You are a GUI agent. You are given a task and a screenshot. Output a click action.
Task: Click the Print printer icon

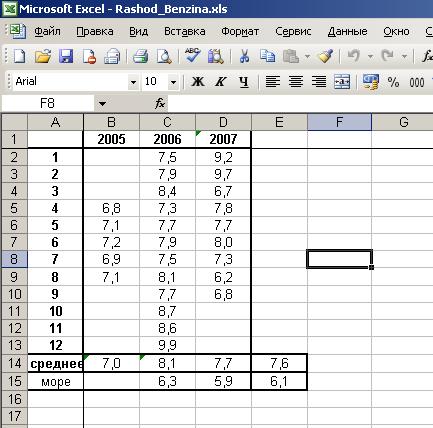coord(140,56)
